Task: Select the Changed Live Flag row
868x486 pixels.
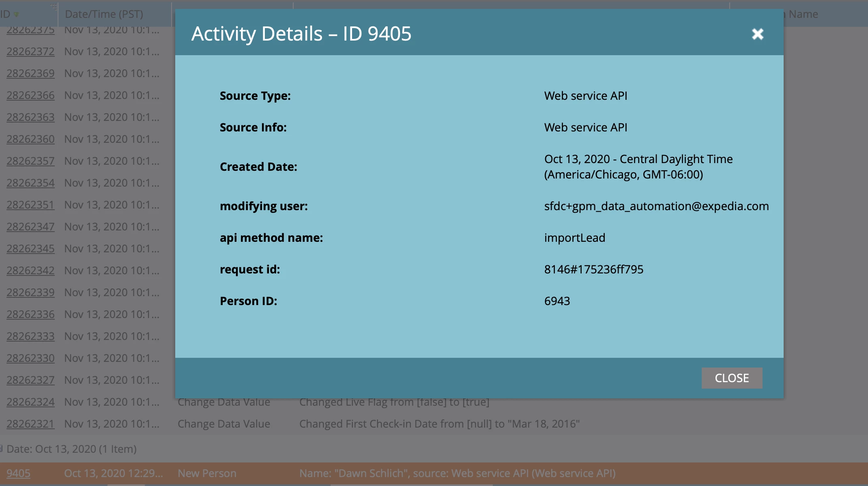Action: [x=394, y=402]
